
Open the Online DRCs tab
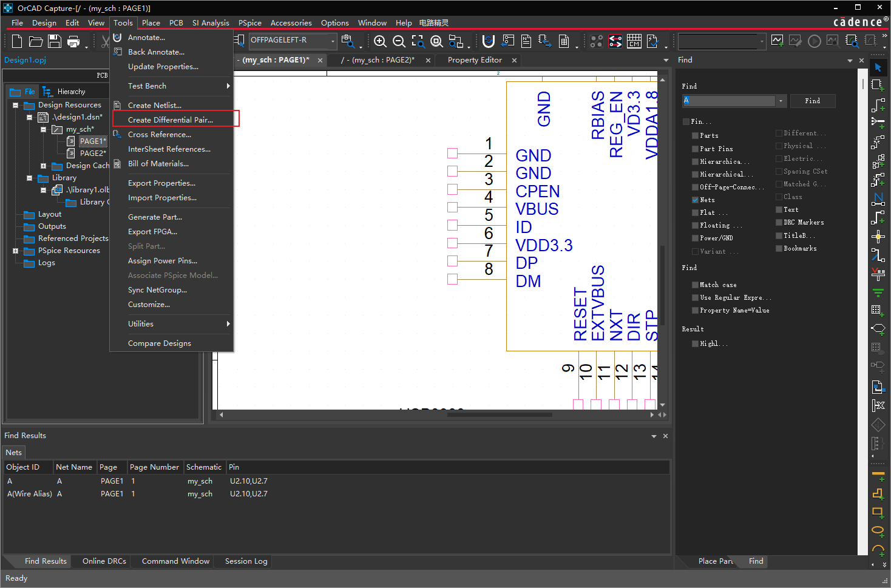(104, 561)
